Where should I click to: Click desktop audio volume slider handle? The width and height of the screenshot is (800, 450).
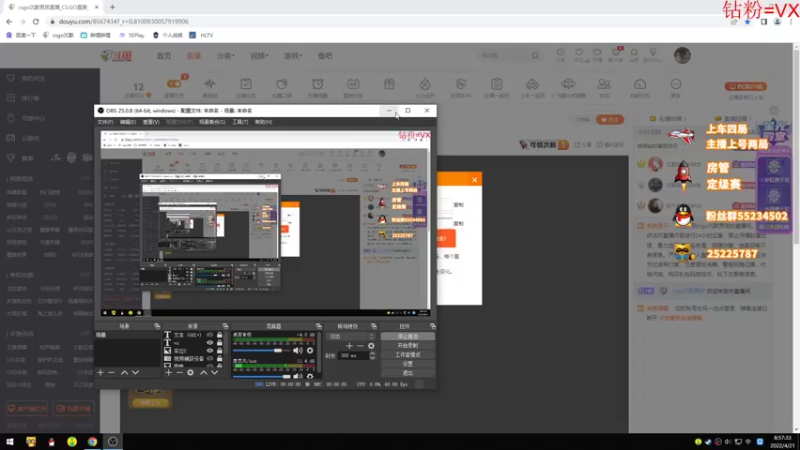pyautogui.click(x=278, y=351)
